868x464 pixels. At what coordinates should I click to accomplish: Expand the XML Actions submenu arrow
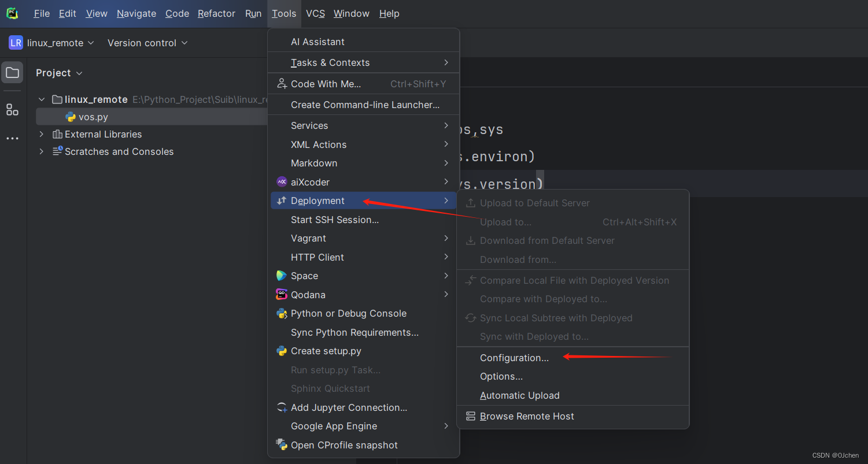point(446,144)
